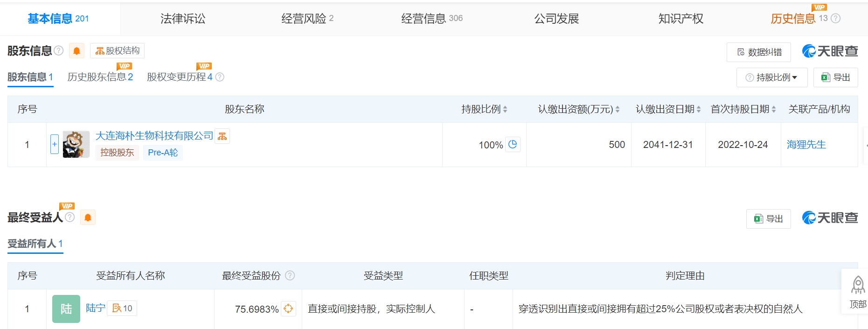Open the 公司发展 tab
868x329 pixels.
556,19
